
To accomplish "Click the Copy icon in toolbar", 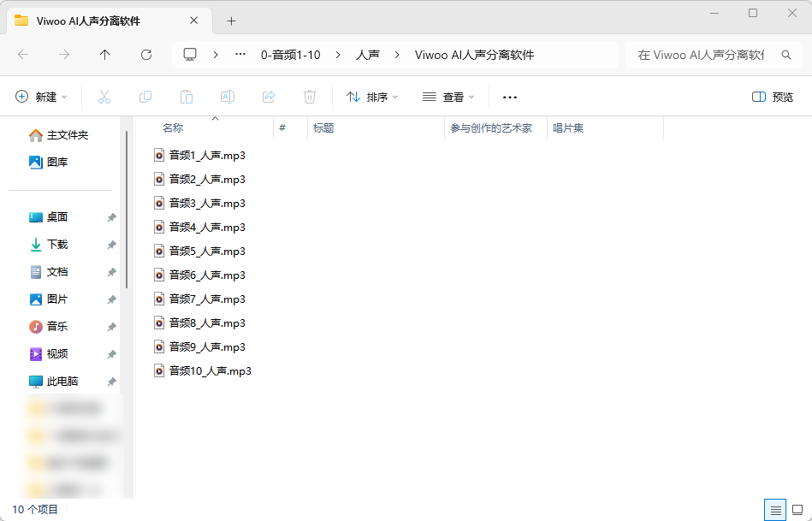I will click(145, 97).
